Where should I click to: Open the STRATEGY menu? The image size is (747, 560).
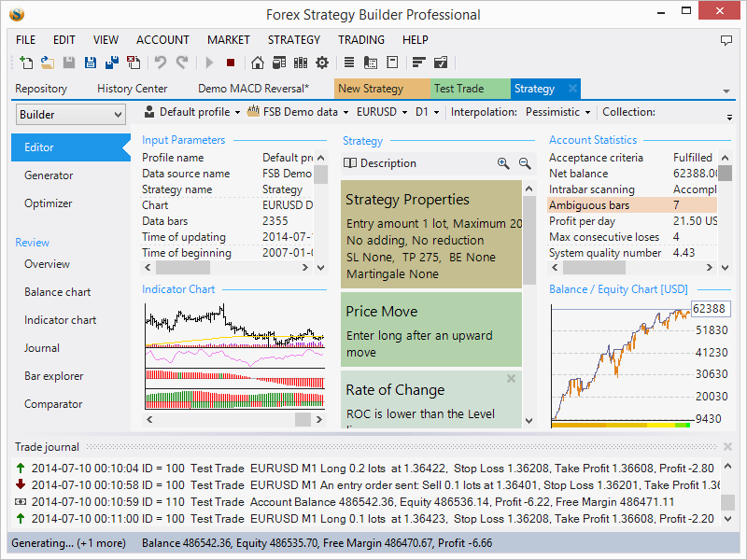[x=294, y=40]
